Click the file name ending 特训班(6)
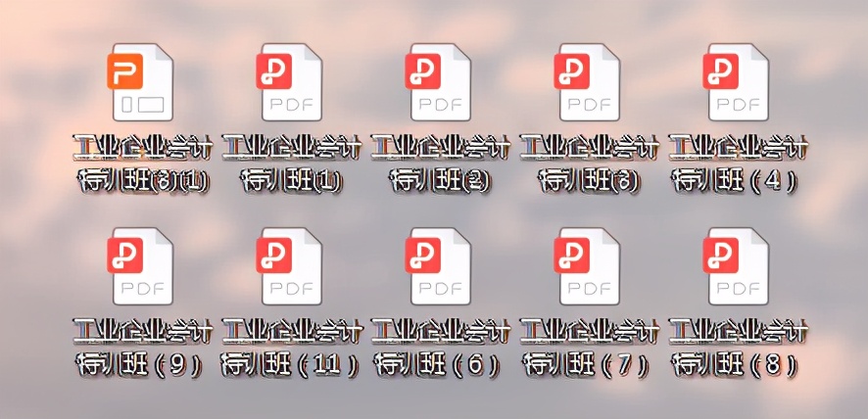 [441, 349]
